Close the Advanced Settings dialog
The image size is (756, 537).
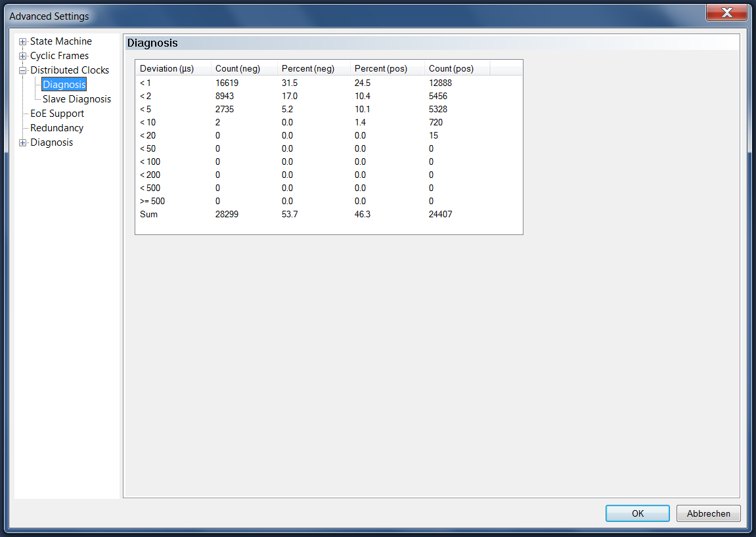click(x=726, y=12)
